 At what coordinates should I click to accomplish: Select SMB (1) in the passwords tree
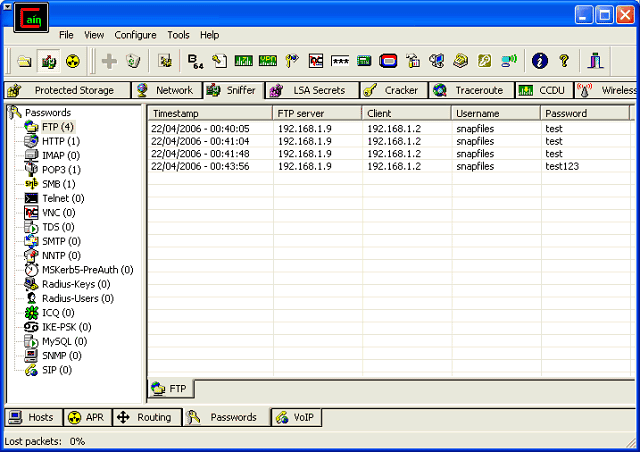point(58,184)
